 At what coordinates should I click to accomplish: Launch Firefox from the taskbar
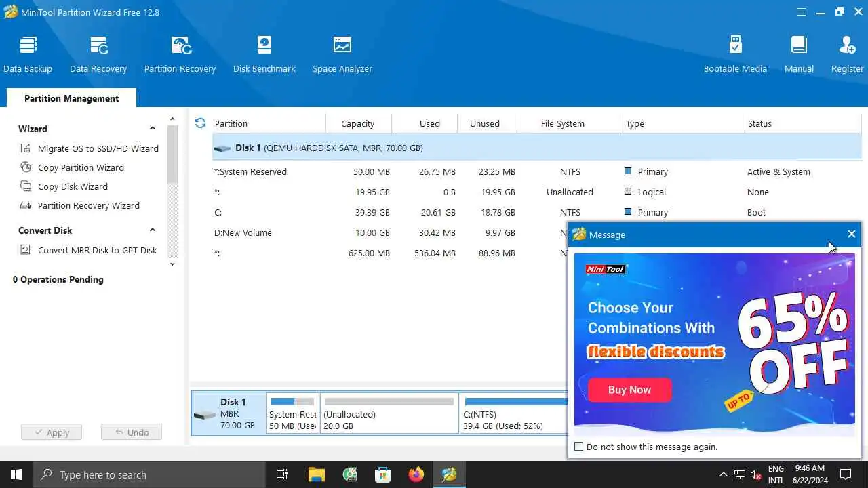tap(416, 474)
